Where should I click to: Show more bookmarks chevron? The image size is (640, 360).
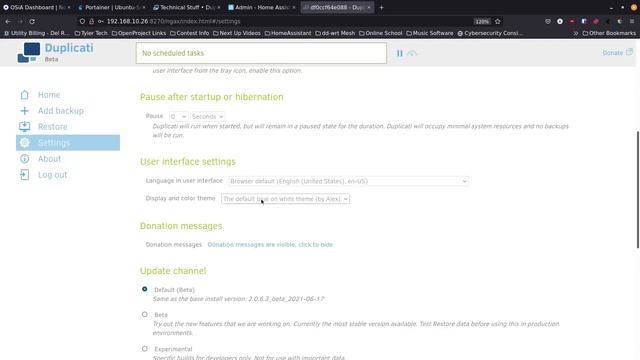click(576, 33)
